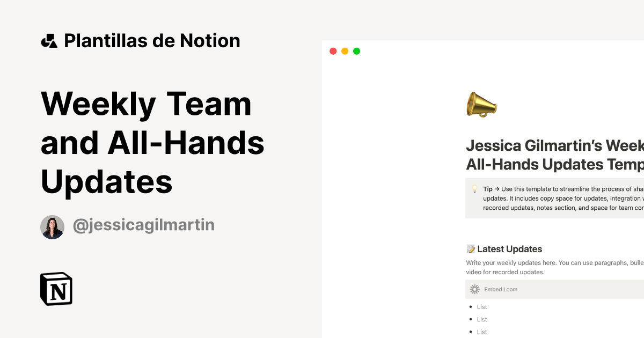Click the @jessicagilmartin username link

[x=142, y=225]
